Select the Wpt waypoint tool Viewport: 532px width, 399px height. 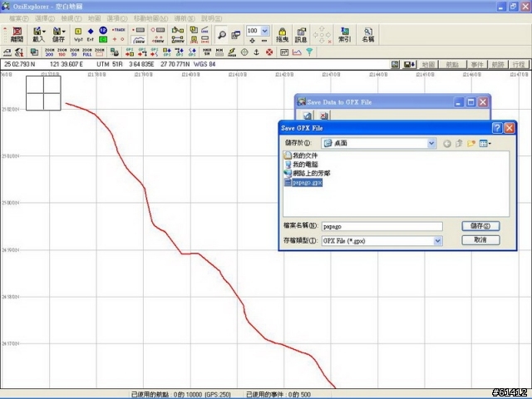coord(78,35)
